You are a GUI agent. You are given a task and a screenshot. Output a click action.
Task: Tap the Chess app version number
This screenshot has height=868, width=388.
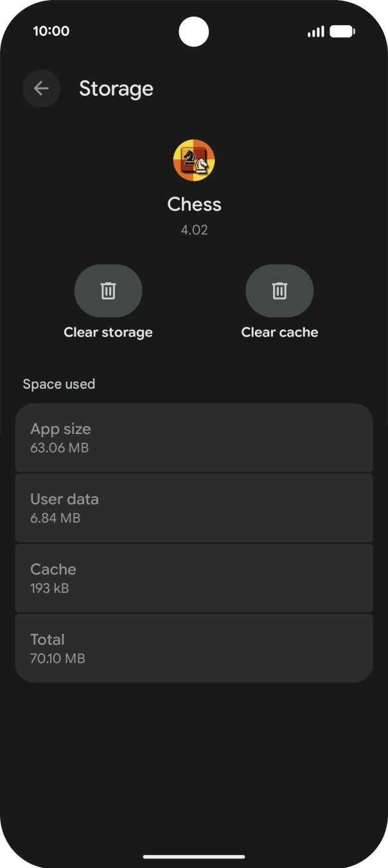pos(194,230)
